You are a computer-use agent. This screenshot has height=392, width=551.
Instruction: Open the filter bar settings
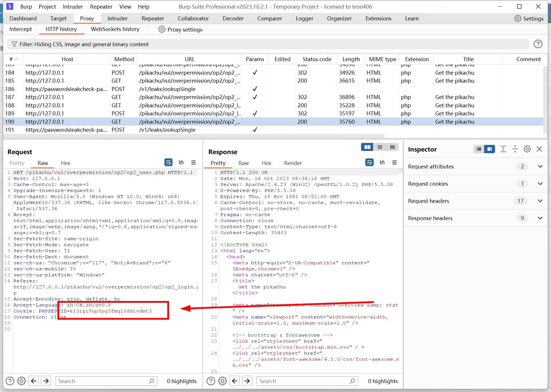tap(268, 44)
